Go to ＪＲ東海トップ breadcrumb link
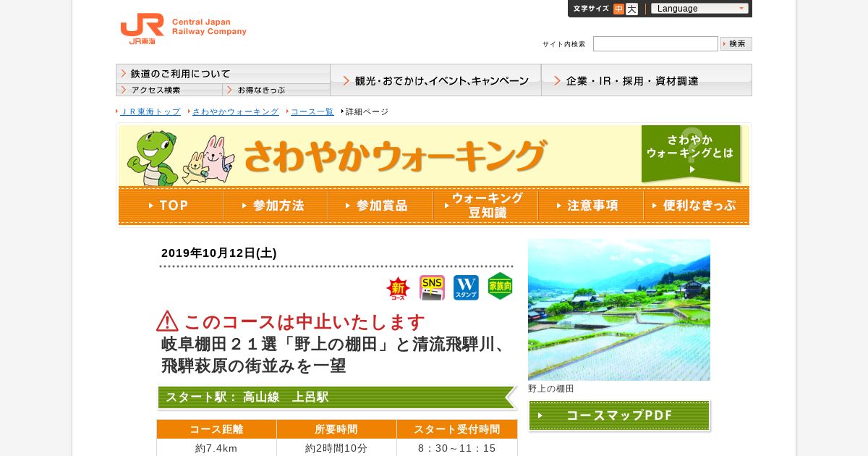 [150, 111]
